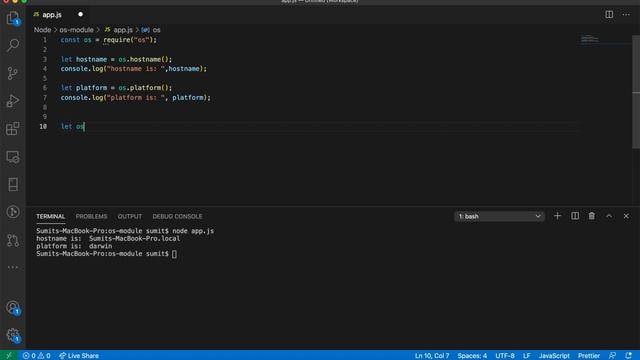Change encoding via UTF-8

505,356
